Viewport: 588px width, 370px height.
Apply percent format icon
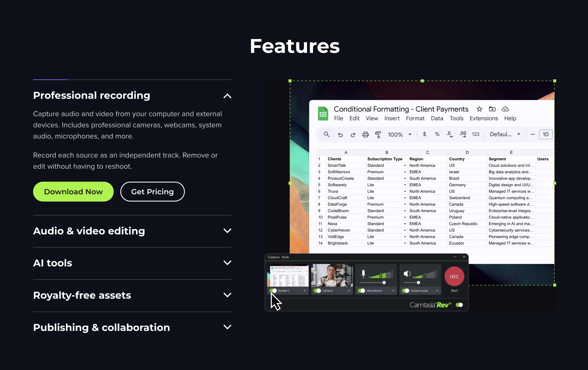(x=437, y=134)
